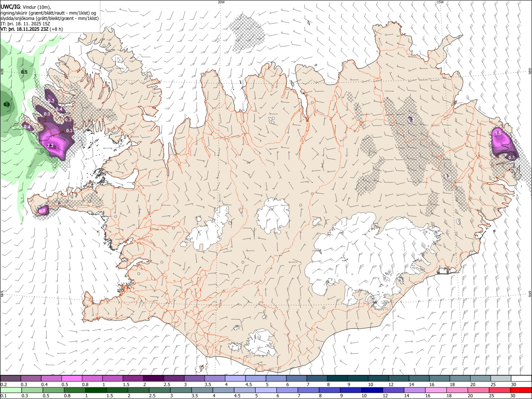532x399 pixels.
Task: Select the darkest green 1–1.5 rain legend swatch
Action: (x=96, y=390)
